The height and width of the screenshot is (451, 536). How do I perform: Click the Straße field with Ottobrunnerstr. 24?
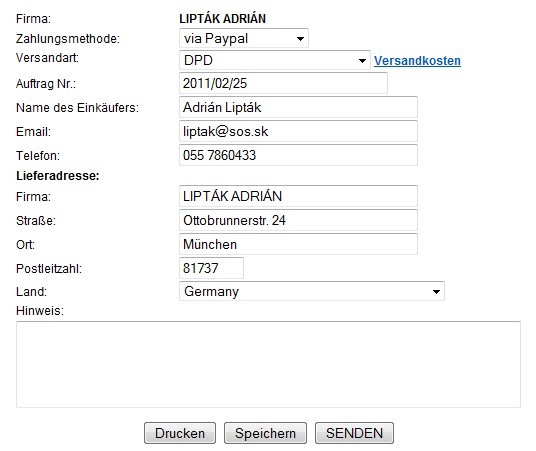298,220
